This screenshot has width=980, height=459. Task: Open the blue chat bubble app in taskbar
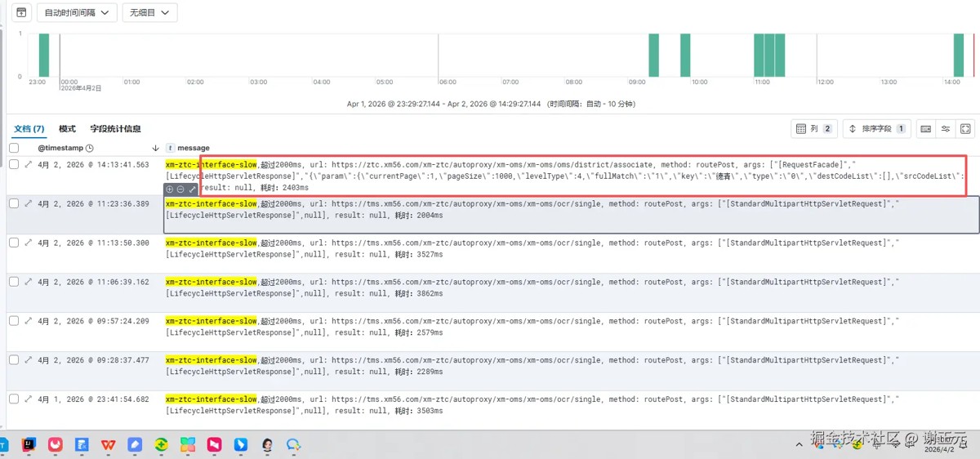coord(294,445)
